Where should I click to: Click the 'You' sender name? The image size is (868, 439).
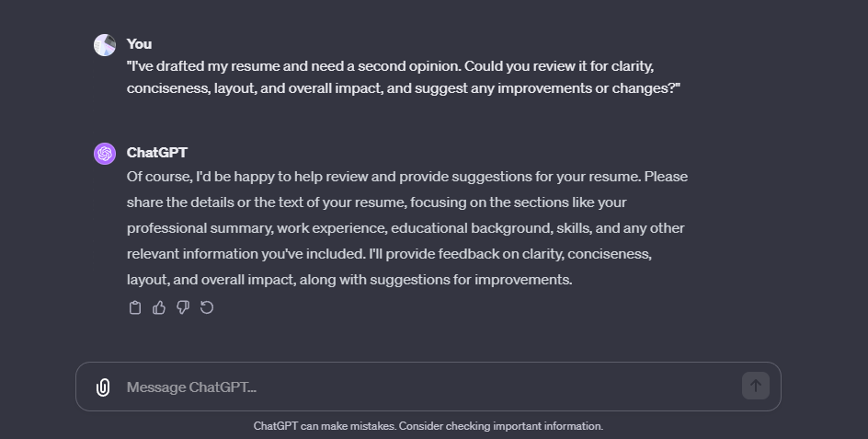tap(139, 44)
